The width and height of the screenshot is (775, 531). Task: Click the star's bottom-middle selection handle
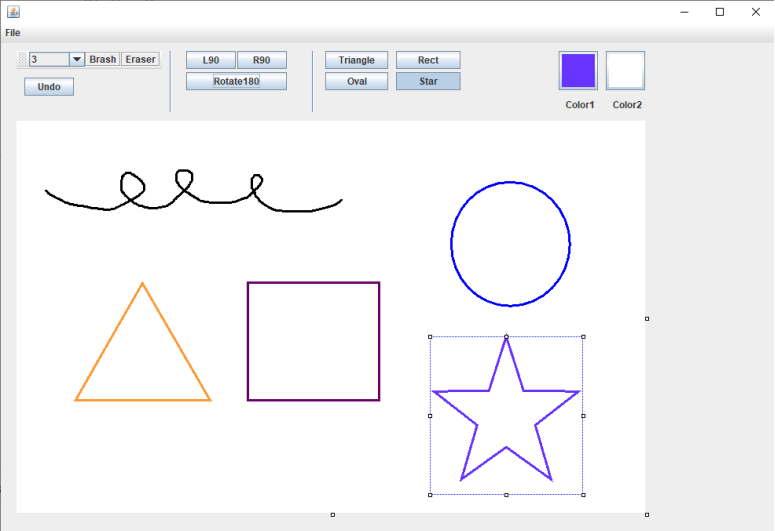506,495
